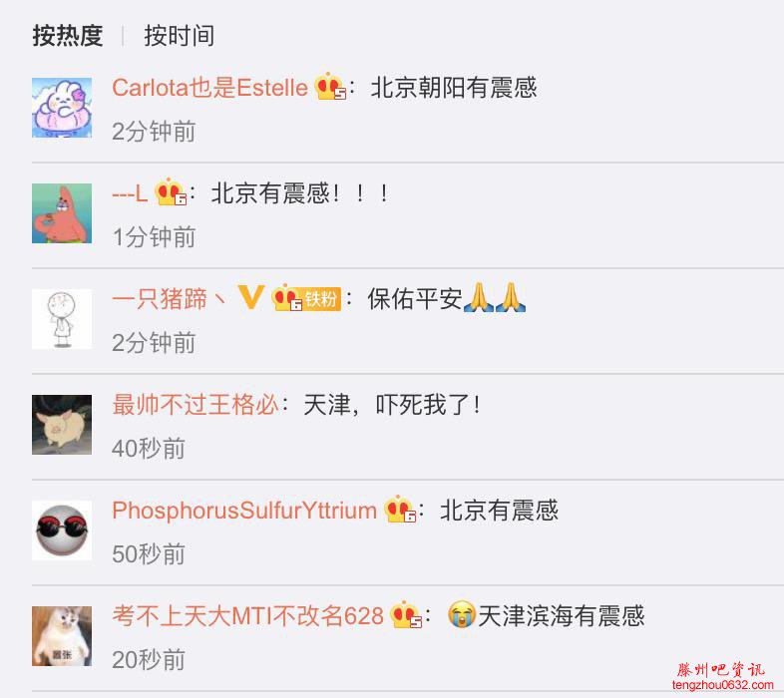Image resolution: width=784 pixels, height=698 pixels.
Task: Click username ---L
Action: click(x=130, y=193)
